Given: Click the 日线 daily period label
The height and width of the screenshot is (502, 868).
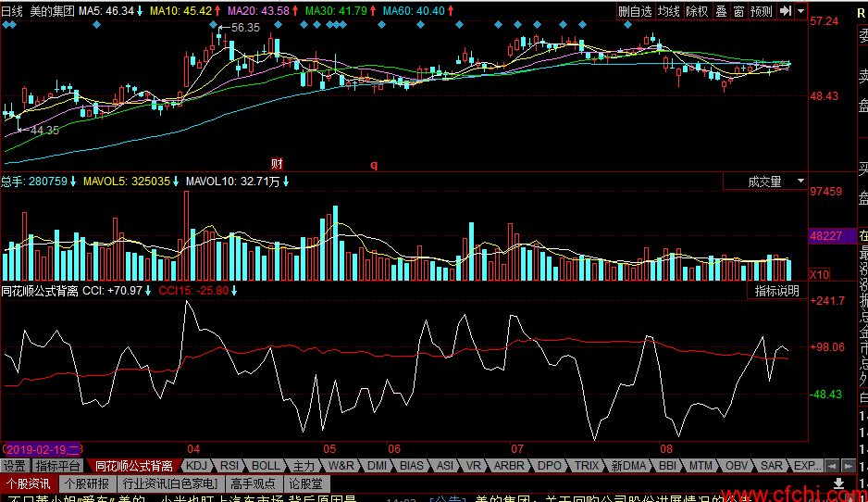Looking at the screenshot, I should pyautogui.click(x=12, y=11).
